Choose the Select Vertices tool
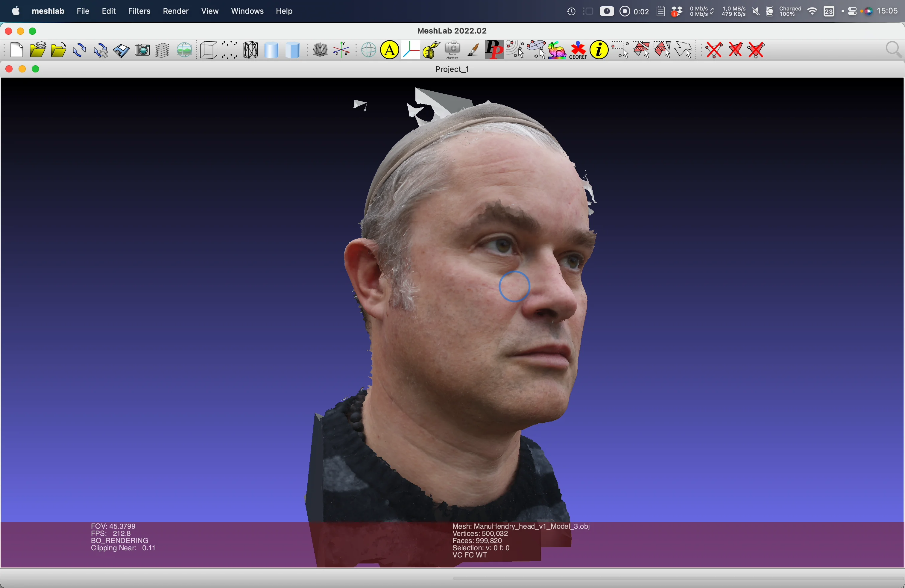Viewport: 905px width, 588px height. pos(620,50)
